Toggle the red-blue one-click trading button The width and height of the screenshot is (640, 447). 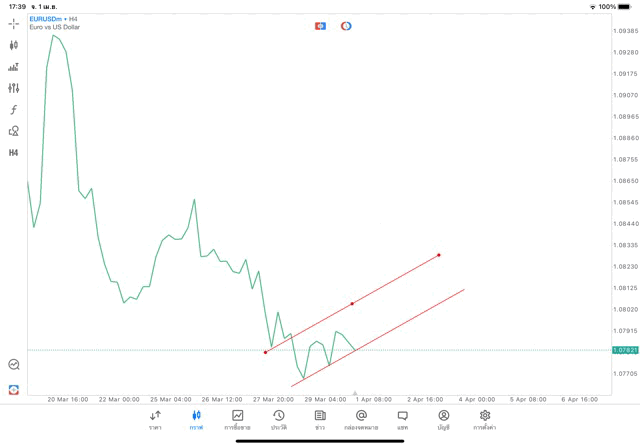pyautogui.click(x=320, y=26)
